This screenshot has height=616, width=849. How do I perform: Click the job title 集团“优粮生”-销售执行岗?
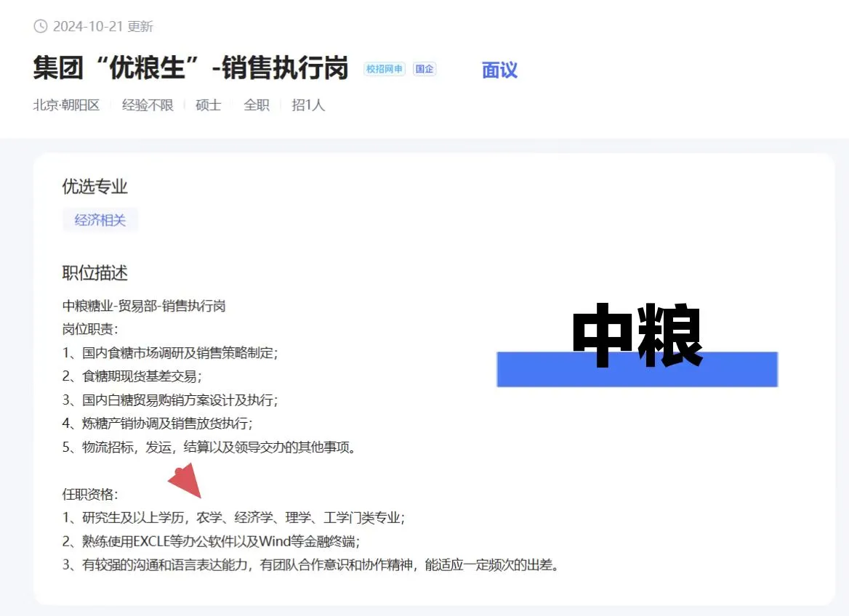[x=190, y=68]
